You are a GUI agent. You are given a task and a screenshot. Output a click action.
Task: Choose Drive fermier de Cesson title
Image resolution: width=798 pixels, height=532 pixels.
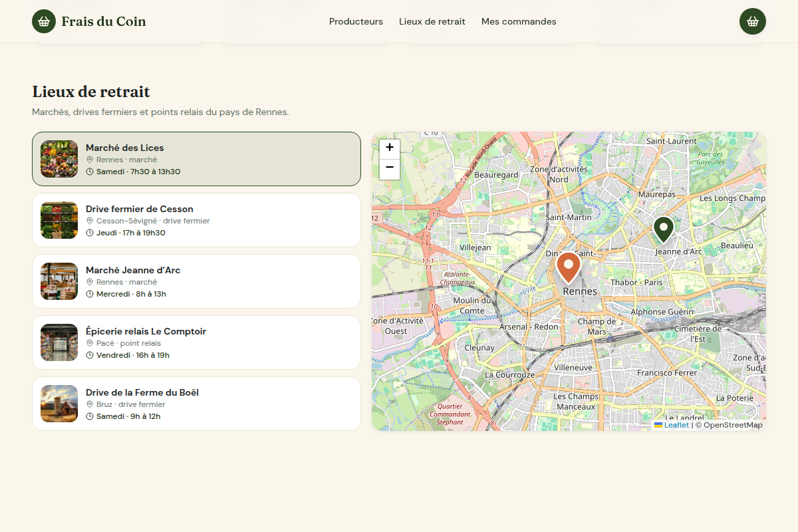coord(140,209)
